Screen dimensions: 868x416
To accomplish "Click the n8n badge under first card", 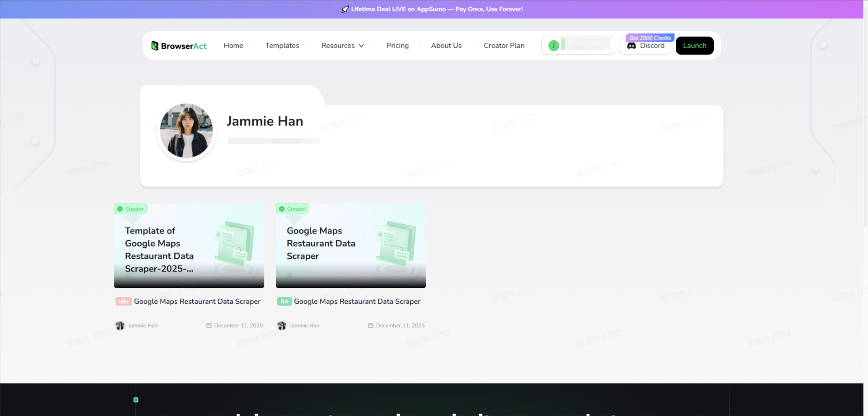I will (123, 301).
